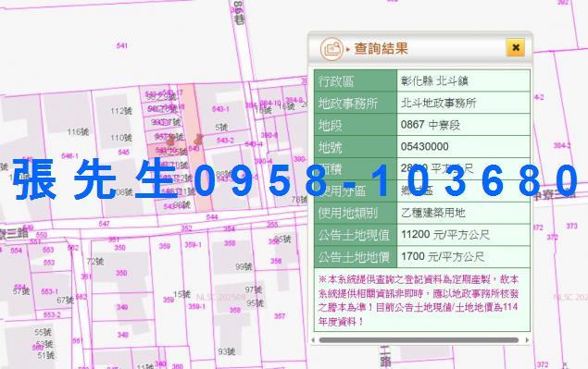Select the value 0867 中寮段
The width and height of the screenshot is (588, 369).
pyautogui.click(x=431, y=125)
